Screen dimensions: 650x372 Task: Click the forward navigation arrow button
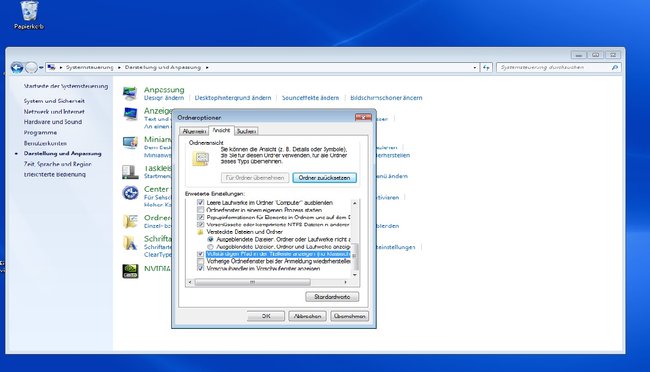pyautogui.click(x=31, y=67)
